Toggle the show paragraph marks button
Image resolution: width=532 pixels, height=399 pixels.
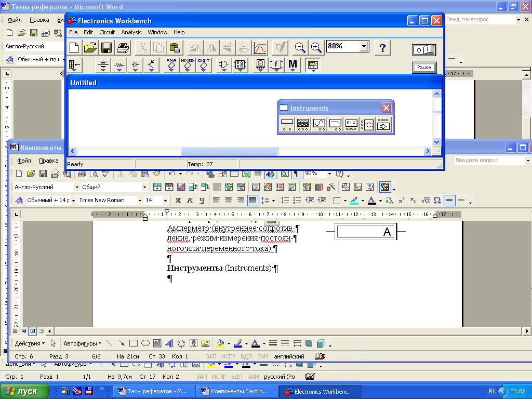[296, 174]
